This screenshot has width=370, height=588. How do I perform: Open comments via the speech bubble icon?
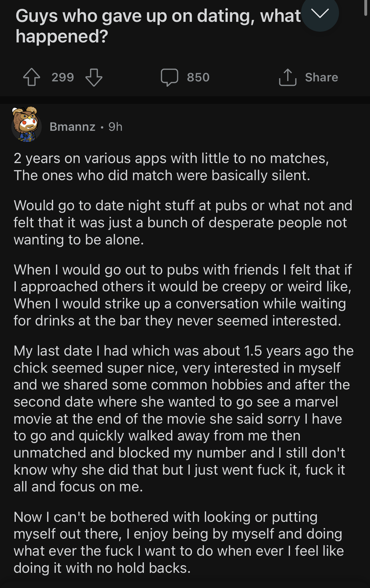pos(170,77)
